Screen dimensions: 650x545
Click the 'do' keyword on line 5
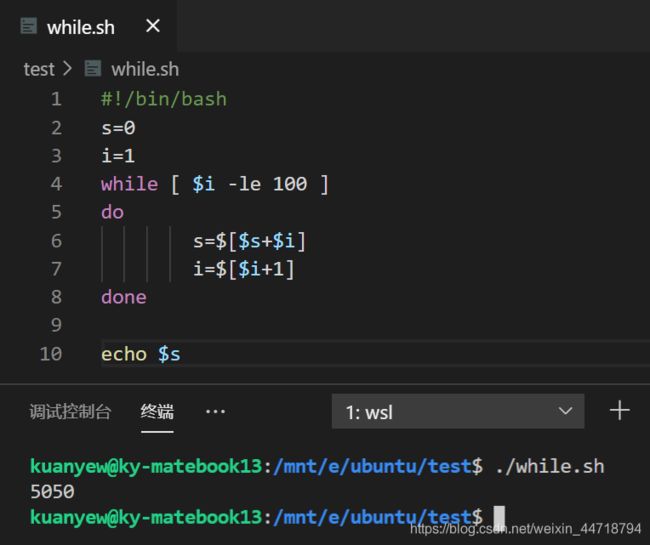[112, 212]
